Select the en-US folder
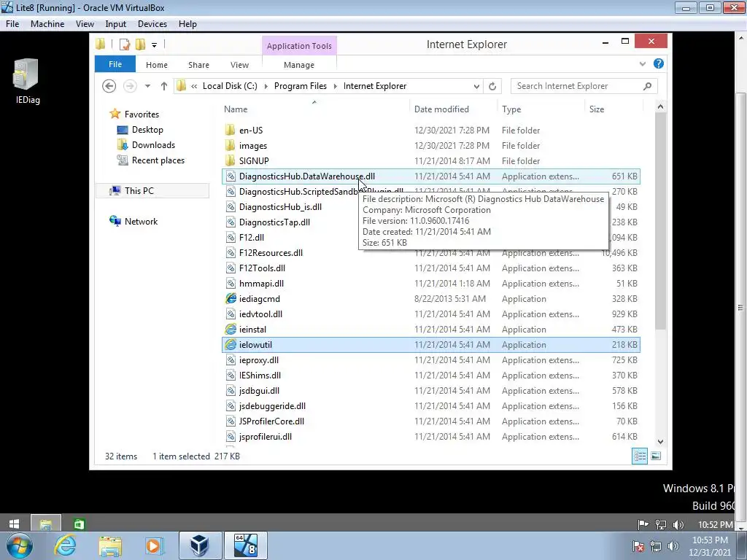The width and height of the screenshot is (747, 560). pos(430,131)
